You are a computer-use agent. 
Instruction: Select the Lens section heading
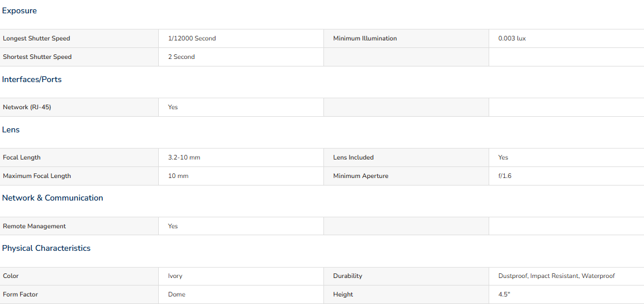tap(10, 130)
